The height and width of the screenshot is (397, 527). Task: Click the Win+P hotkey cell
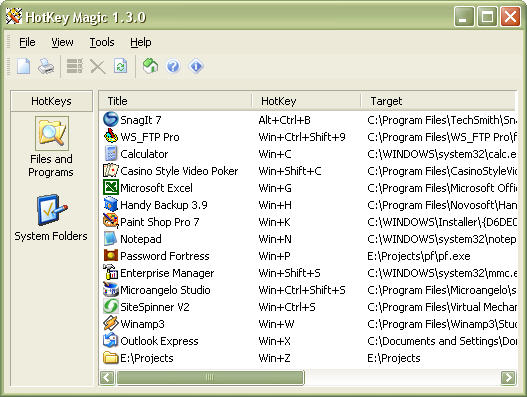(274, 256)
